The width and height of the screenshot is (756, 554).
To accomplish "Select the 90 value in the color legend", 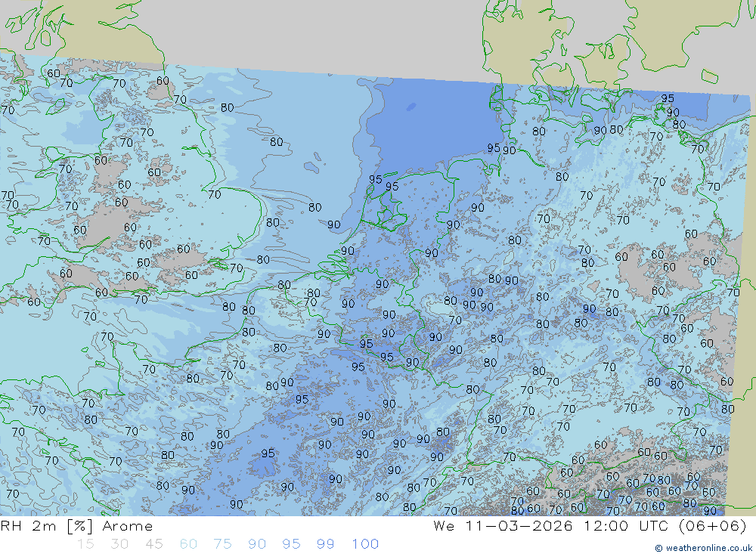I will coord(257,544).
